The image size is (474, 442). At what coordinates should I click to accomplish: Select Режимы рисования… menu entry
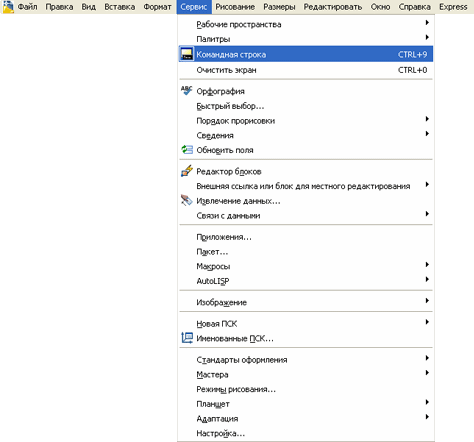click(x=306, y=389)
